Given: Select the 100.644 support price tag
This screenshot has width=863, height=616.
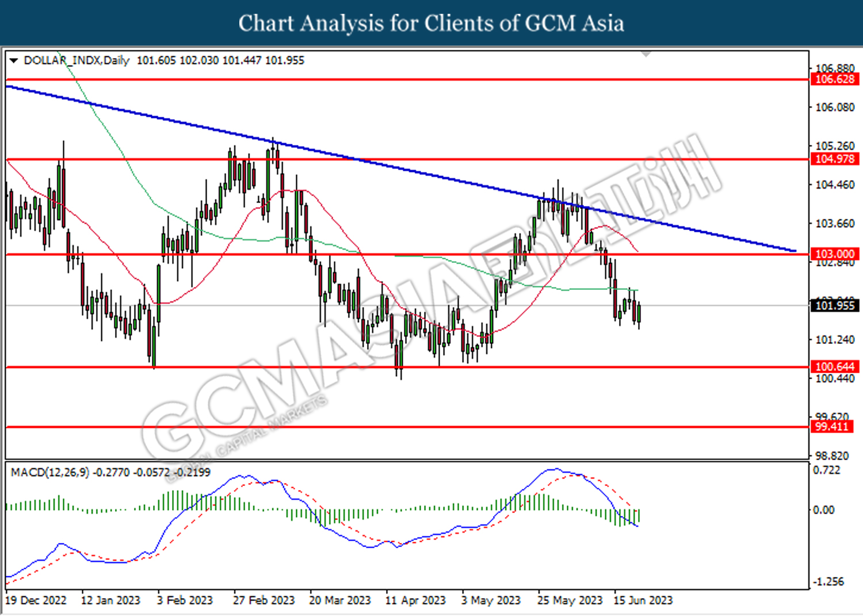Looking at the screenshot, I should (x=835, y=366).
